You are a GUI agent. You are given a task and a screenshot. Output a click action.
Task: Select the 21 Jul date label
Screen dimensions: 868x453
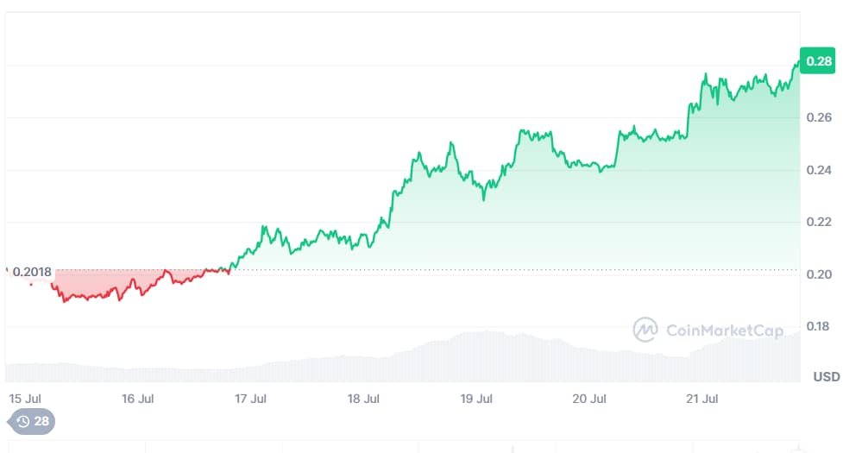pos(702,399)
